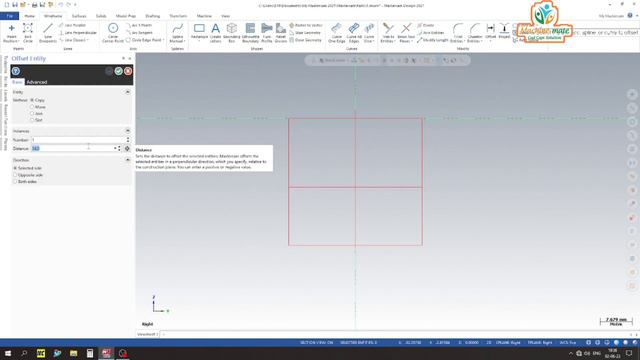Open File Explorer from taskbar
Image resolution: width=640 pixels, height=360 pixels.
[x=73, y=353]
